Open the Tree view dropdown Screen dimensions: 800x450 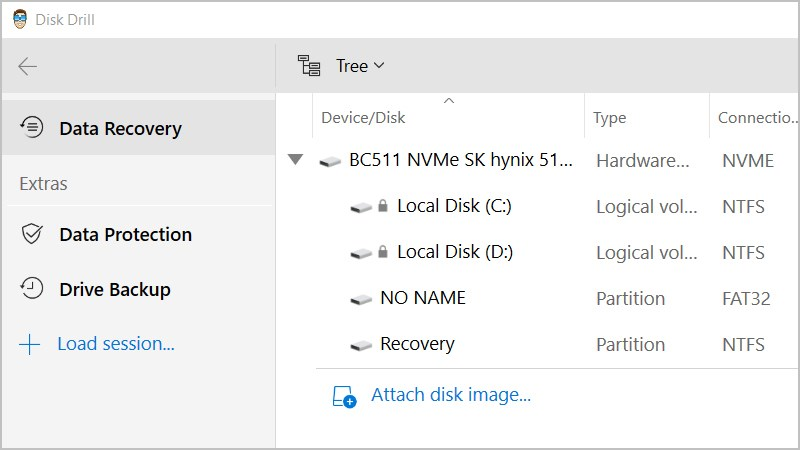click(x=360, y=66)
